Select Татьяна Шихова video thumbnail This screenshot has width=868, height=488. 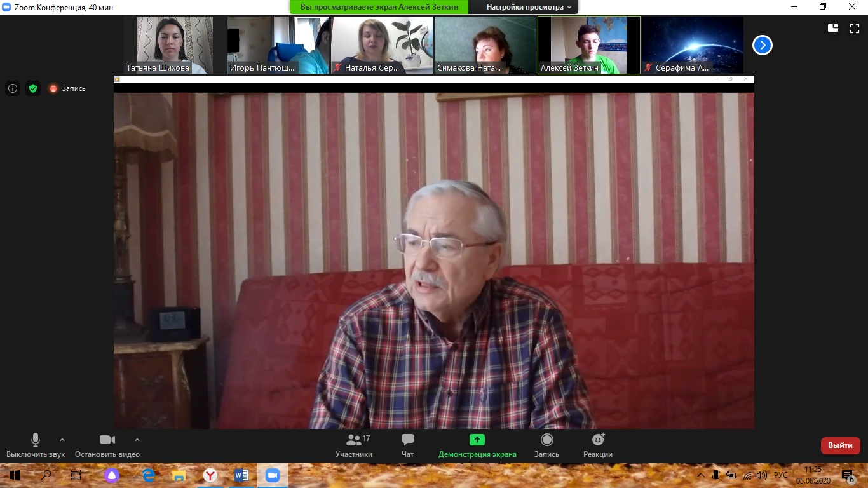(x=174, y=44)
